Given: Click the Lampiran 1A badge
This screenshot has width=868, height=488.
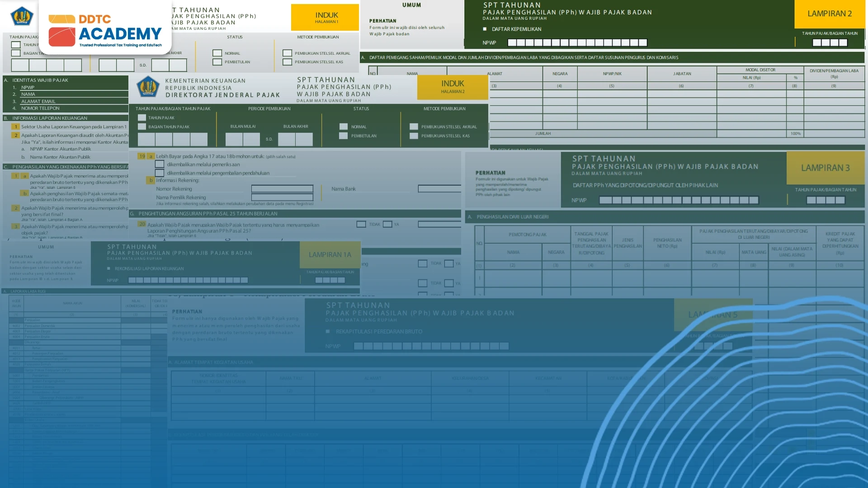Looking at the screenshot, I should 330,254.
